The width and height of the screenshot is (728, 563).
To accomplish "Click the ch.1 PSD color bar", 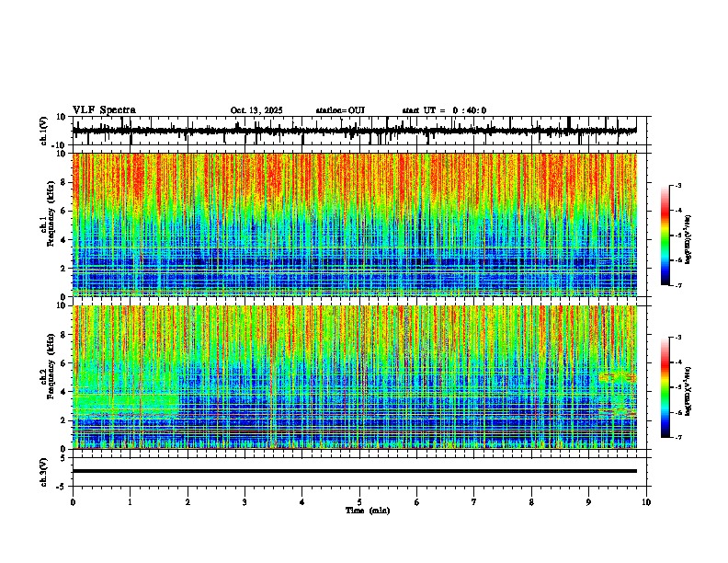I will [665, 236].
